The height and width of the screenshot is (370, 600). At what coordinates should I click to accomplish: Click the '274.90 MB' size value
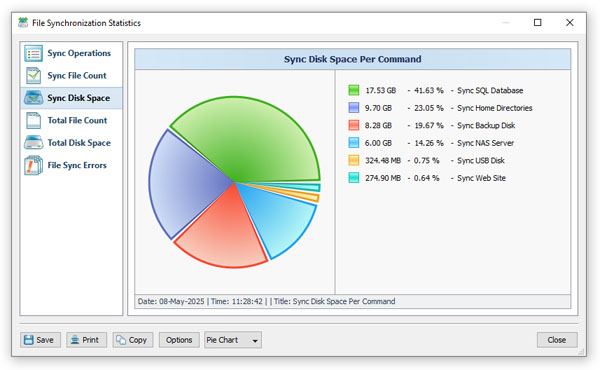click(383, 178)
